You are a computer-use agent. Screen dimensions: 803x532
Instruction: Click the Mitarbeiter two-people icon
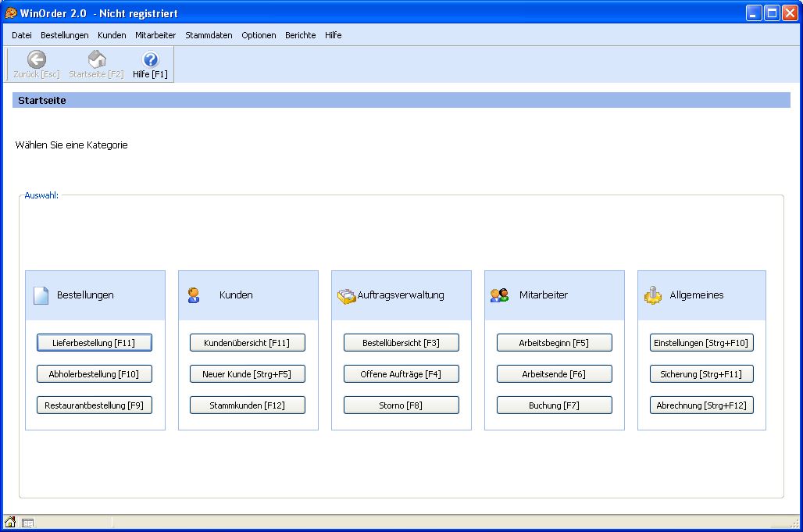499,295
